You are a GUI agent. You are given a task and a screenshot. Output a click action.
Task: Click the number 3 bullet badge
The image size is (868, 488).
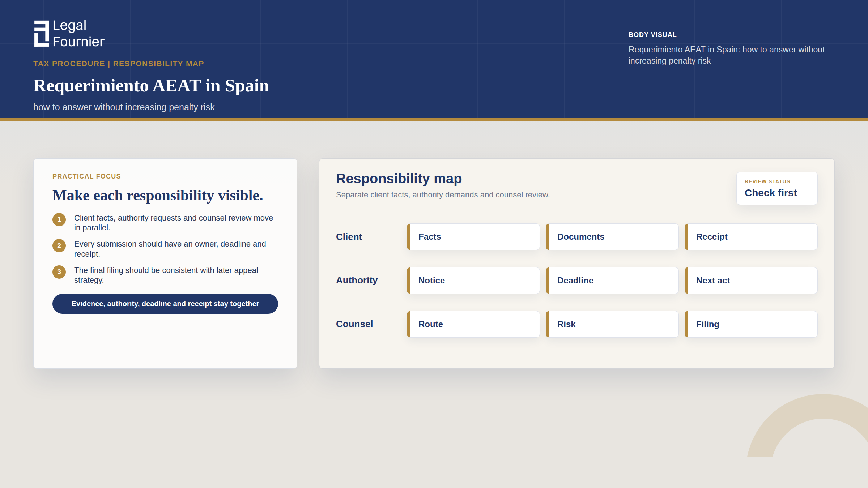click(x=59, y=272)
